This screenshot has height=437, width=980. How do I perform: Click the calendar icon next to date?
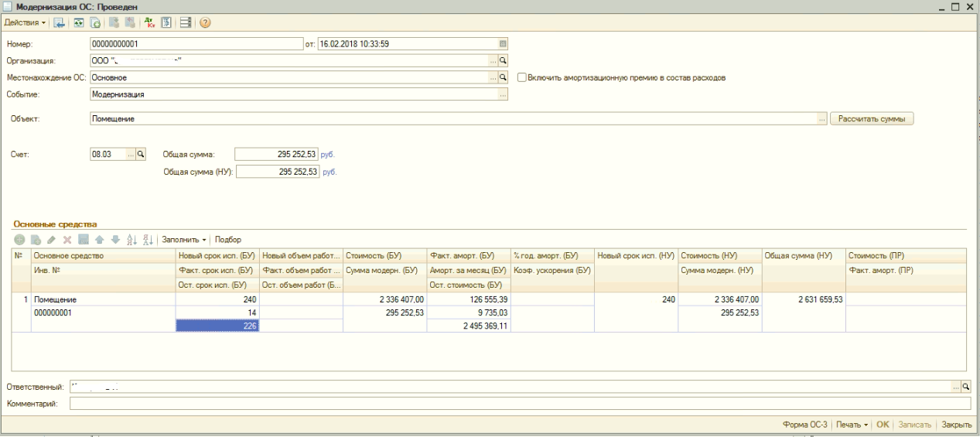(x=502, y=43)
